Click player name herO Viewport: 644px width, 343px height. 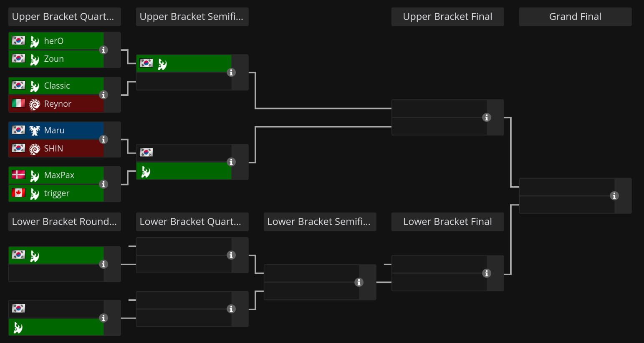[54, 41]
